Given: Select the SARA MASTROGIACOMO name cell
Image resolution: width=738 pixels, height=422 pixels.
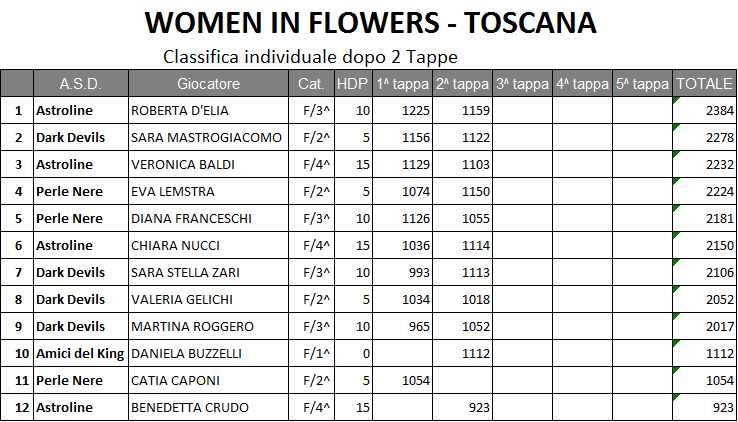Looking at the screenshot, I should point(209,137).
